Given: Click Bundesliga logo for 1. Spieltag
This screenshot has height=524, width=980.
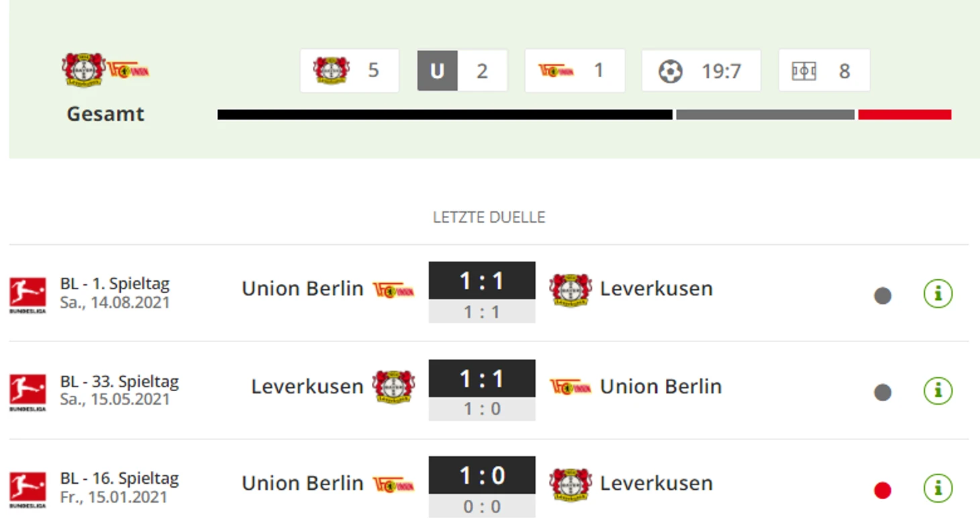Looking at the screenshot, I should [x=28, y=295].
